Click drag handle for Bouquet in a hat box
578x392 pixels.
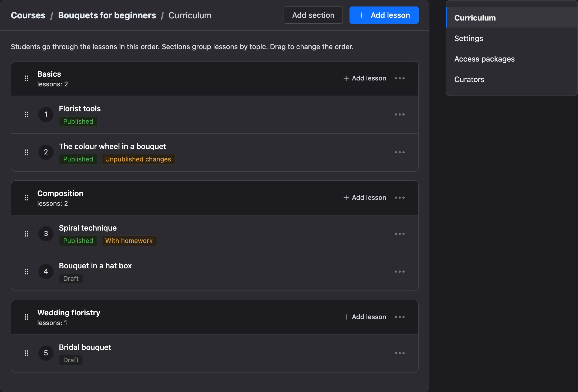pos(26,272)
